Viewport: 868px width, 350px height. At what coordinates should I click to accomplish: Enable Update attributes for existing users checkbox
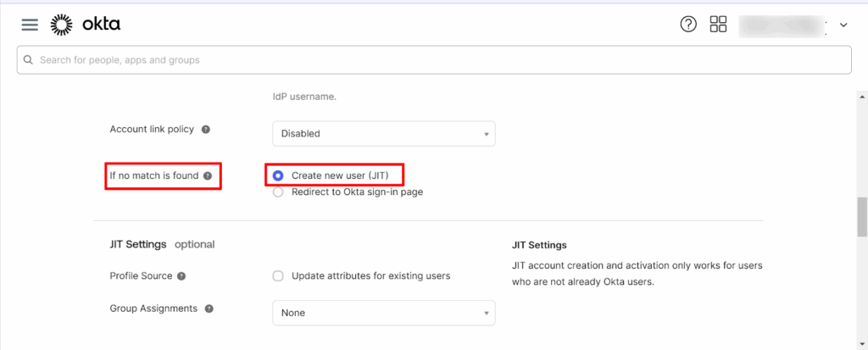click(278, 275)
